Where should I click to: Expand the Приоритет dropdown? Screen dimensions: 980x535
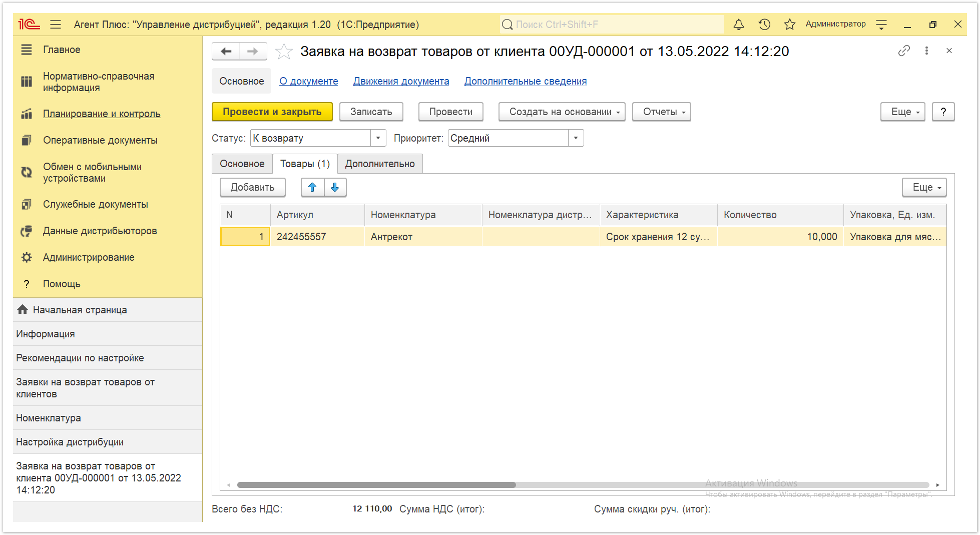pyautogui.click(x=576, y=138)
